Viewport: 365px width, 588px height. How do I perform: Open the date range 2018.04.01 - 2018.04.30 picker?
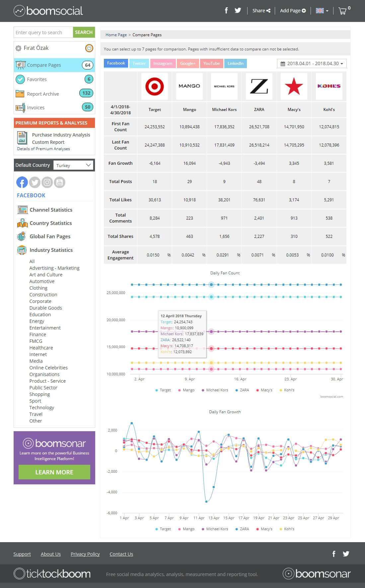click(x=312, y=63)
